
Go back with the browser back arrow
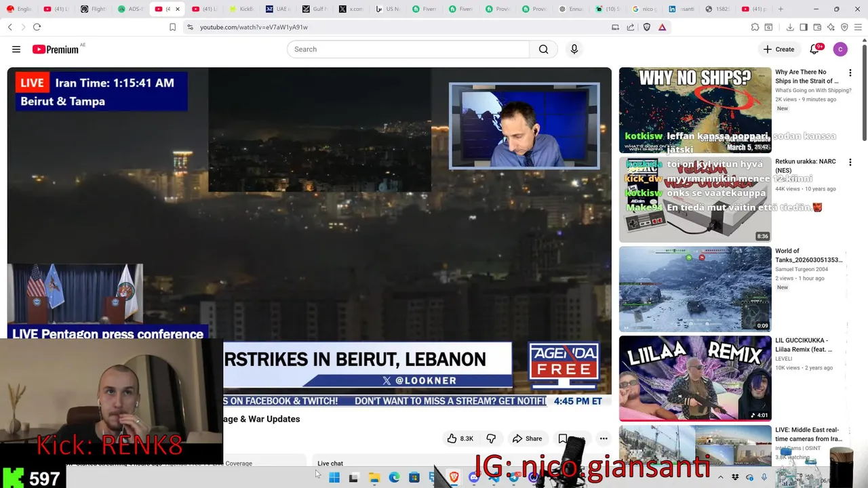(10, 27)
